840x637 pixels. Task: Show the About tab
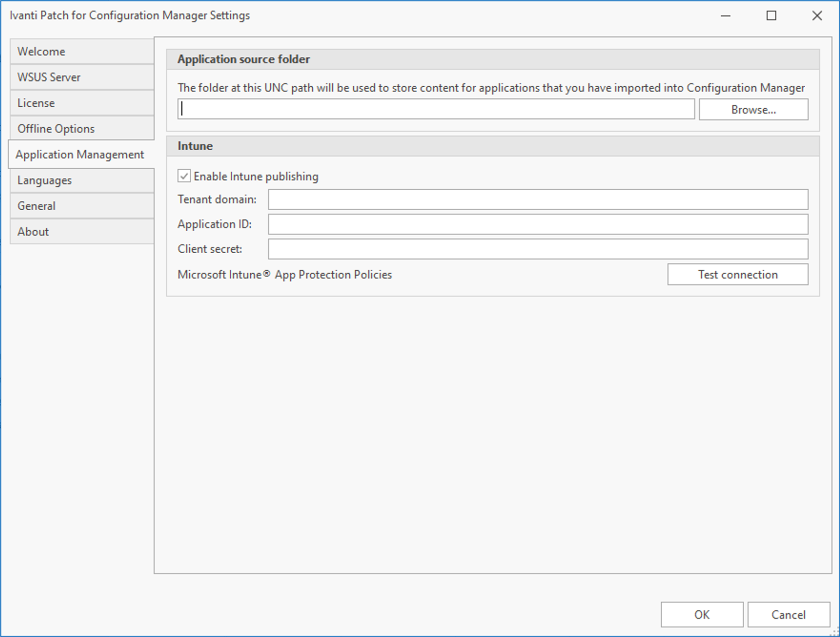tap(81, 232)
